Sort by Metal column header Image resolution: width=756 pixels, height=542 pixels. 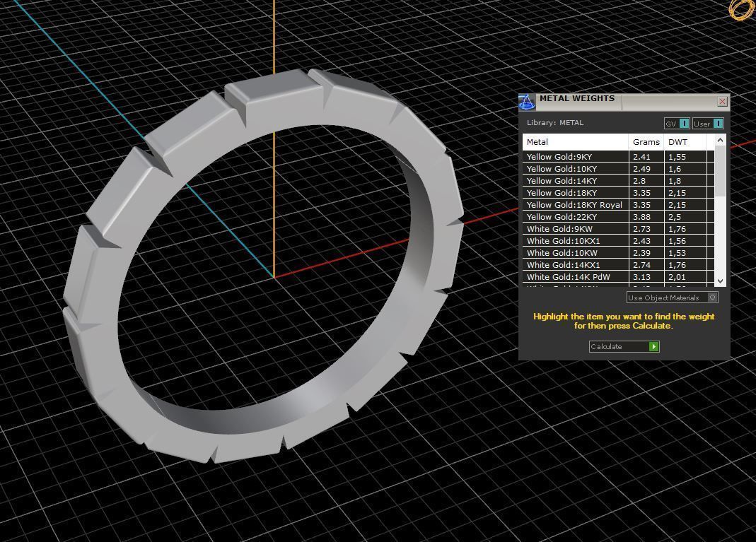pyautogui.click(x=575, y=142)
